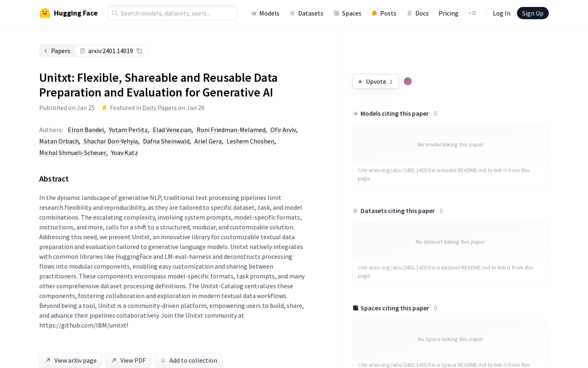The width and height of the screenshot is (588, 368).
Task: Open the Datasets nav item
Action: (306, 13)
